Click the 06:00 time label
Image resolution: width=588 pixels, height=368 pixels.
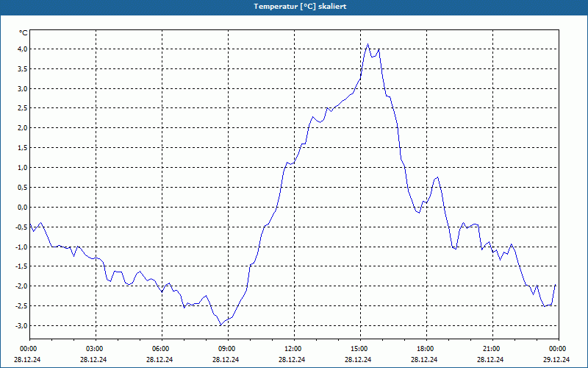(x=162, y=349)
